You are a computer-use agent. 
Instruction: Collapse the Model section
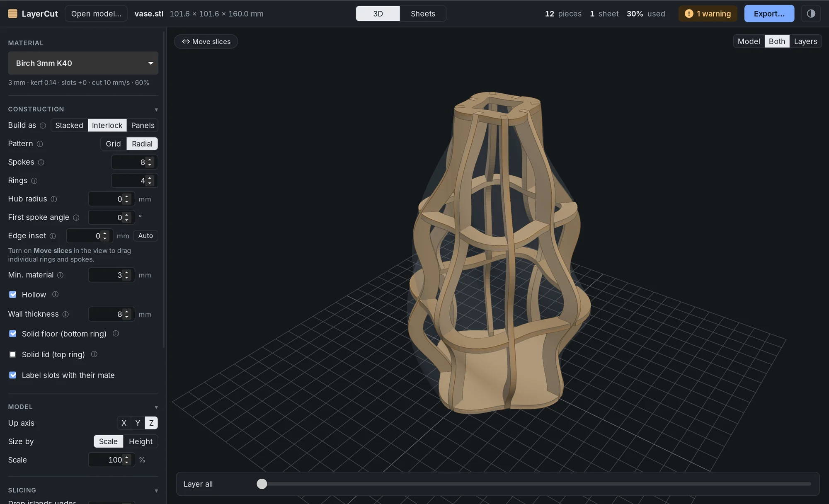156,407
